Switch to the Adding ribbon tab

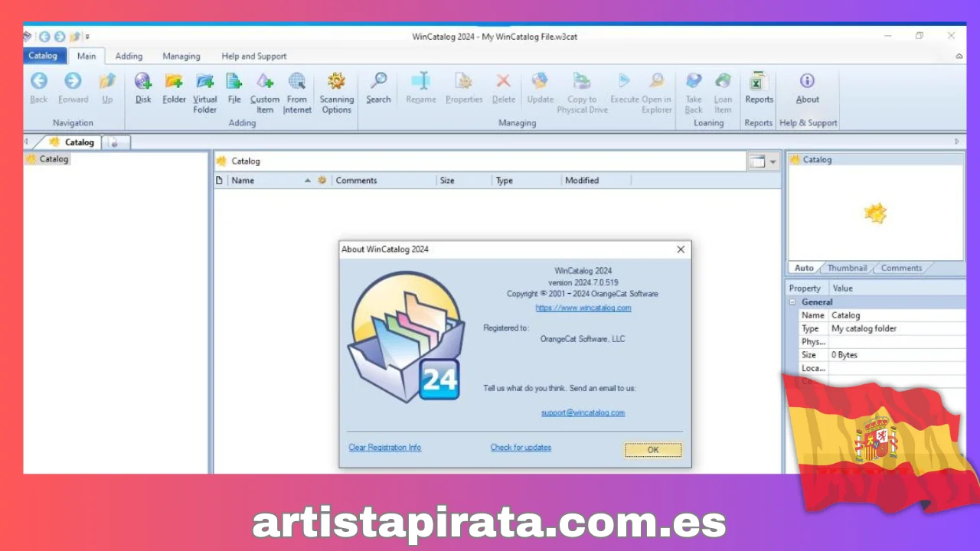pos(129,56)
